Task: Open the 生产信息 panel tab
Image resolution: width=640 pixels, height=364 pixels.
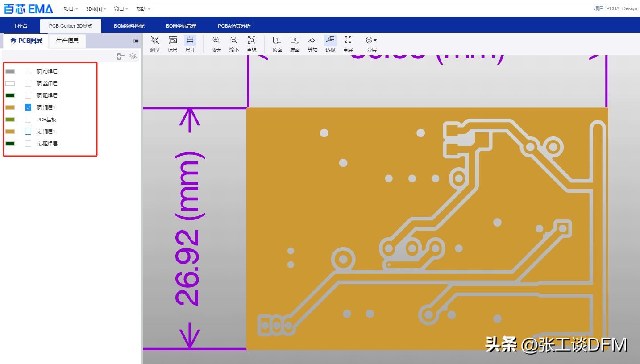Action: click(x=67, y=41)
